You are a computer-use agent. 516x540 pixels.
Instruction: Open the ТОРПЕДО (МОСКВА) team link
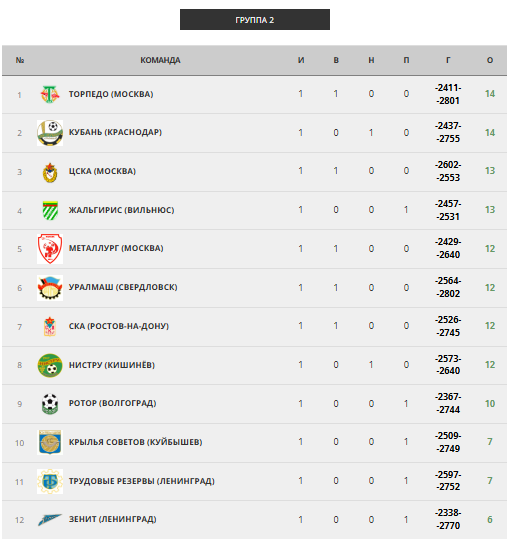click(x=111, y=94)
